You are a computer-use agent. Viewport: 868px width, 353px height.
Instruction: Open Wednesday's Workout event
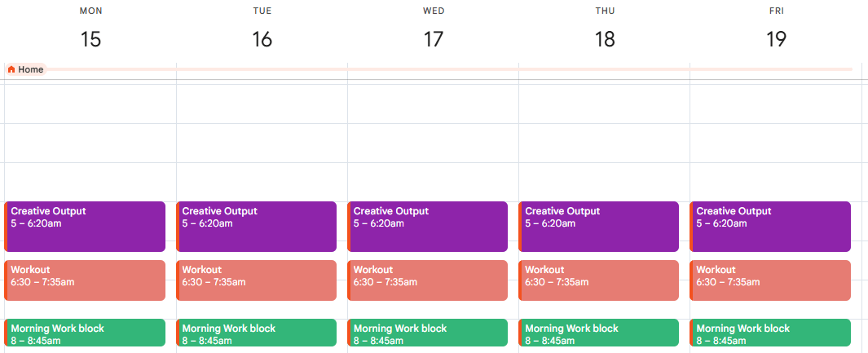(427, 280)
